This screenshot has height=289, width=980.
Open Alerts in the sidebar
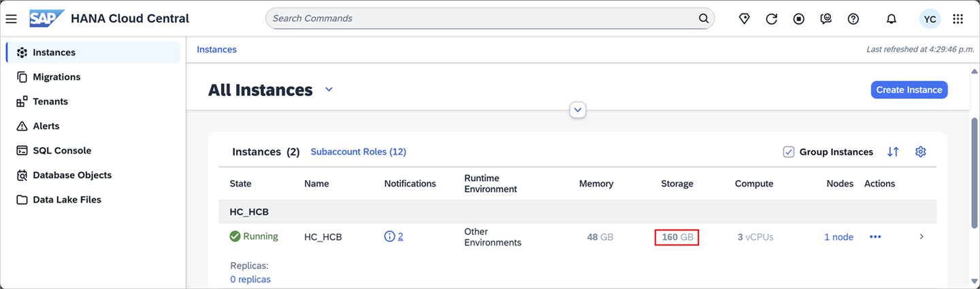(93, 126)
